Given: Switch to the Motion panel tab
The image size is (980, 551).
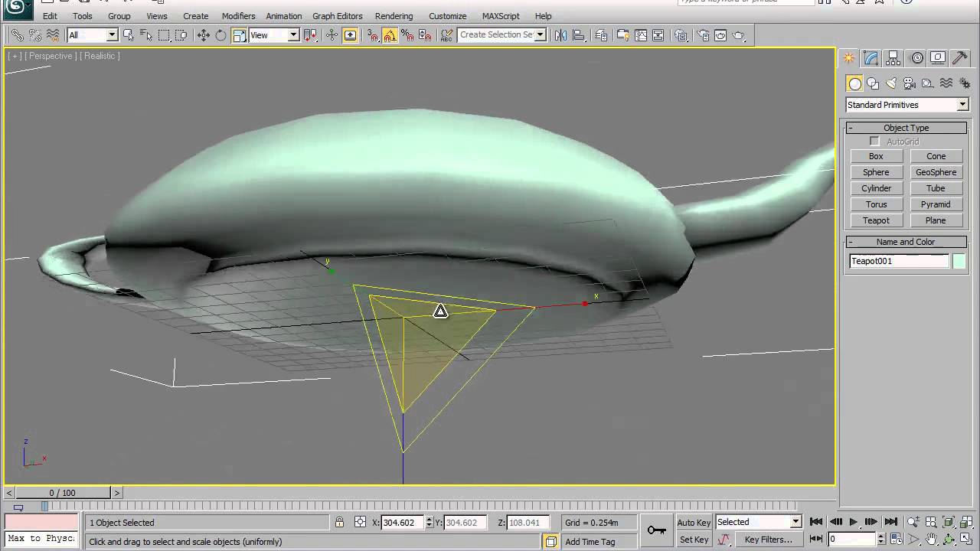Looking at the screenshot, I should pyautogui.click(x=916, y=58).
